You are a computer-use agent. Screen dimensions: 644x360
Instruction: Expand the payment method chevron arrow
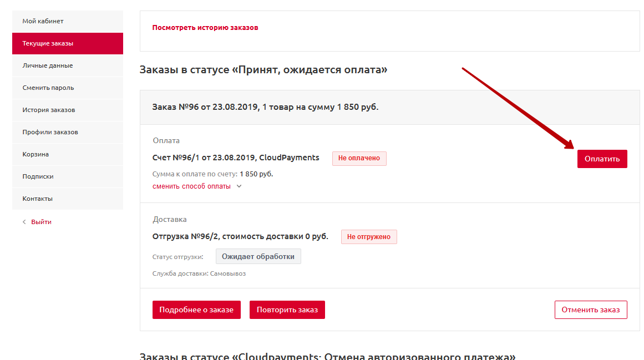click(239, 186)
